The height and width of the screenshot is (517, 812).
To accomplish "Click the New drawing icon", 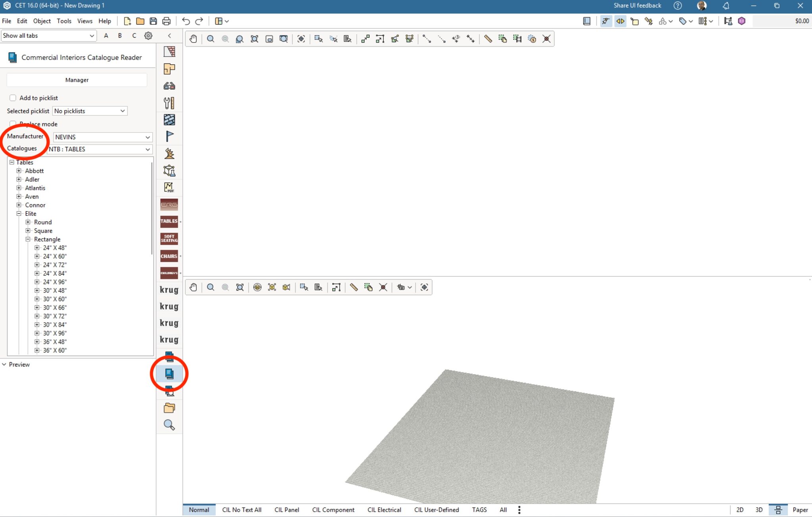I will coord(127,21).
